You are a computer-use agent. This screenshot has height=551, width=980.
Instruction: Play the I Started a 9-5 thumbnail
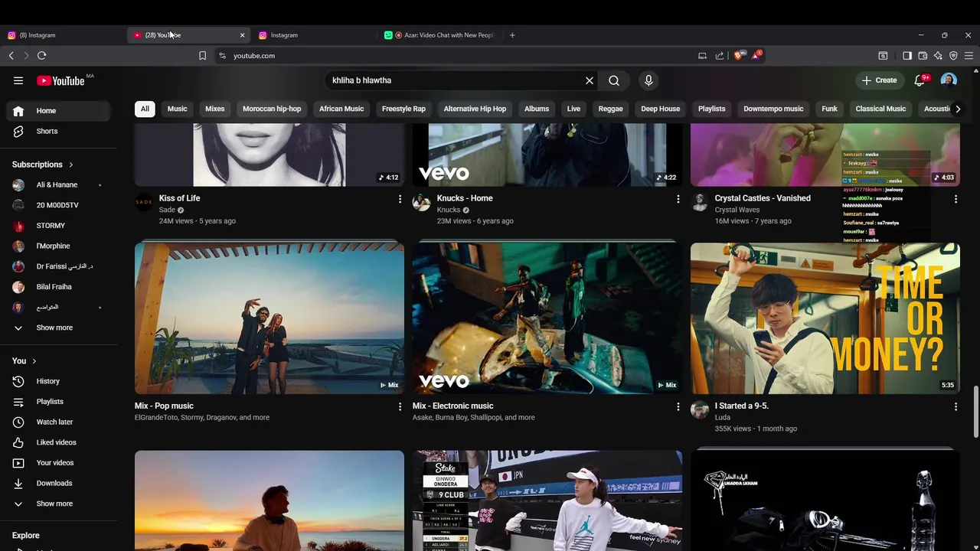coord(825,318)
